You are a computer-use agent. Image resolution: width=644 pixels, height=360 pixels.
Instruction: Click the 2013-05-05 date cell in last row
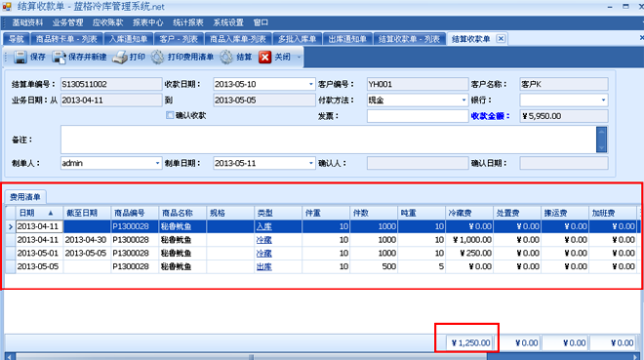pyautogui.click(x=39, y=266)
